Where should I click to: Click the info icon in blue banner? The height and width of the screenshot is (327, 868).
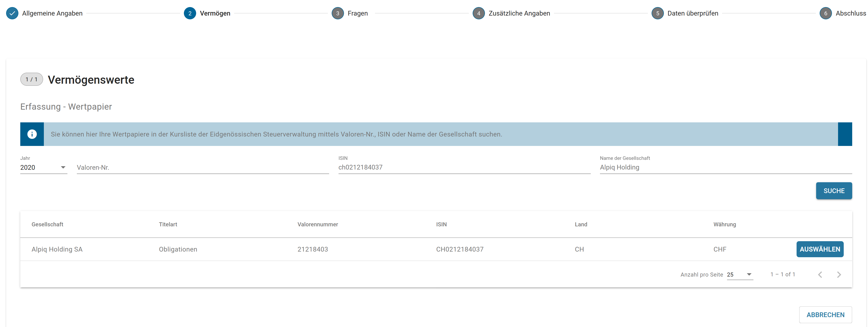[x=32, y=134]
